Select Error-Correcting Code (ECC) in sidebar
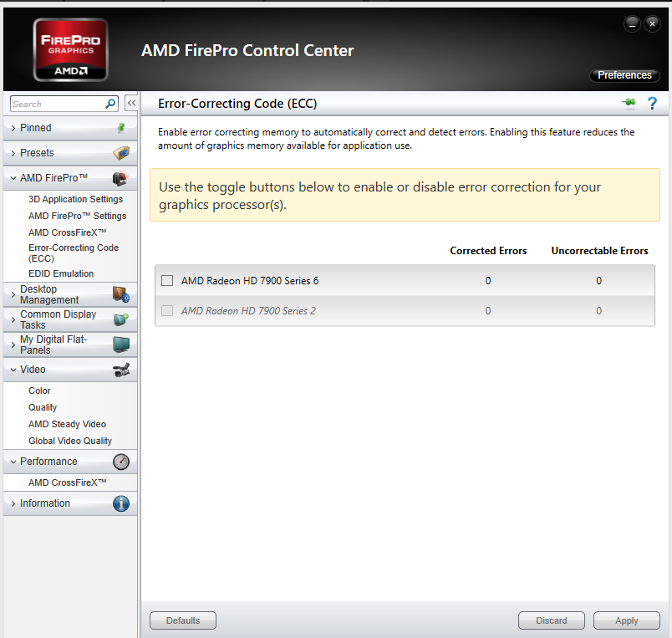672x638 pixels. [74, 253]
